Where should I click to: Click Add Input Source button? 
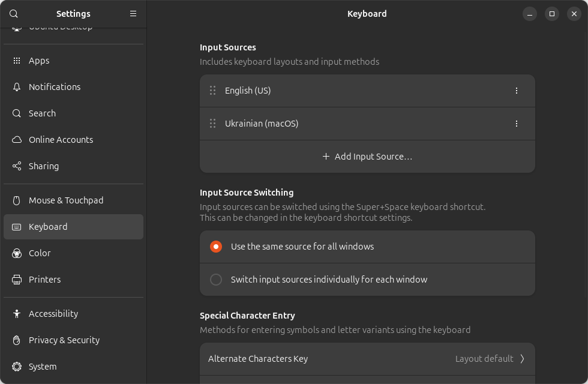coord(367,157)
